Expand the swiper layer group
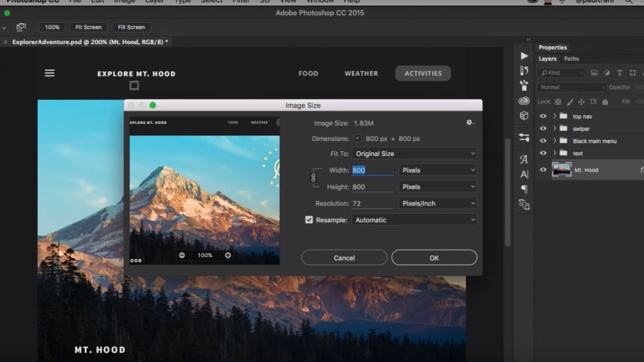Image resolution: width=644 pixels, height=362 pixels. [554, 129]
